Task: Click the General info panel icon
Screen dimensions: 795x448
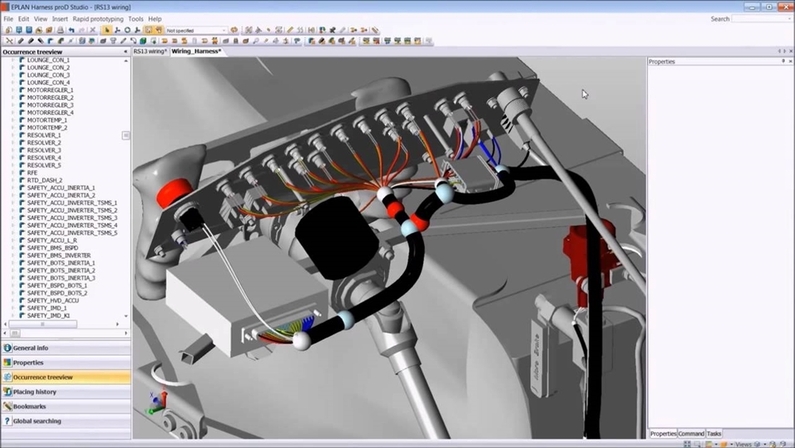Action: click(7, 348)
